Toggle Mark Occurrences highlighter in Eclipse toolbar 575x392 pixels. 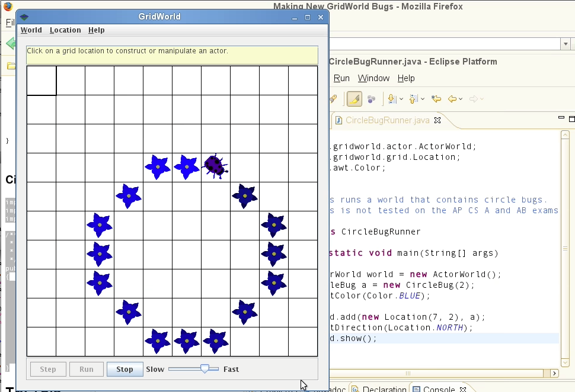pos(354,99)
